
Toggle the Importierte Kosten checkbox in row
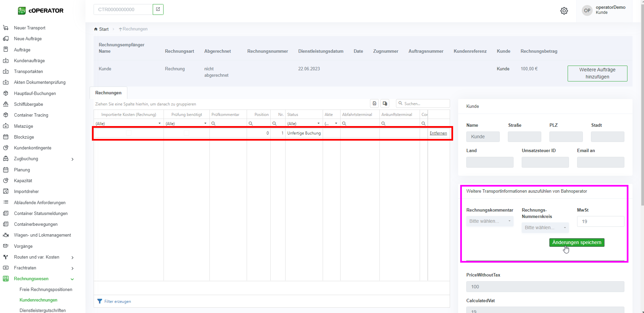pyautogui.click(x=129, y=133)
